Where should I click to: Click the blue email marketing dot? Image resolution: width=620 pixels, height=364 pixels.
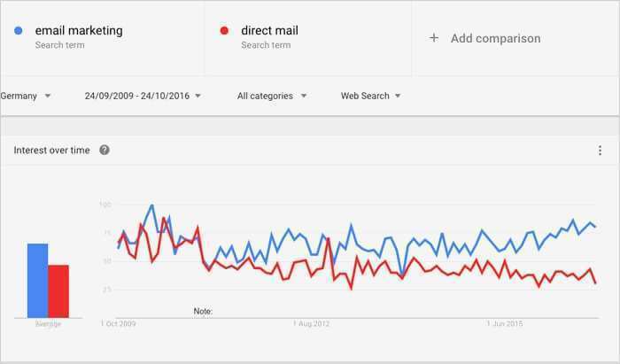19,31
